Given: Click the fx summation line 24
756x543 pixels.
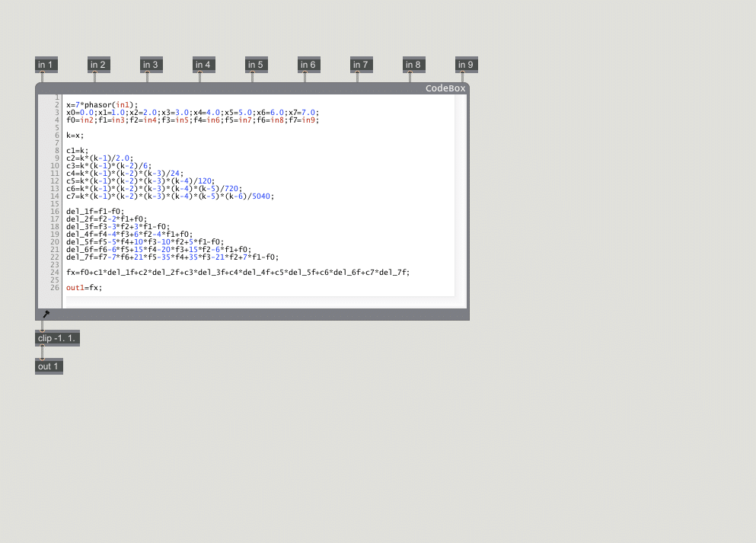Looking at the screenshot, I should (236, 272).
